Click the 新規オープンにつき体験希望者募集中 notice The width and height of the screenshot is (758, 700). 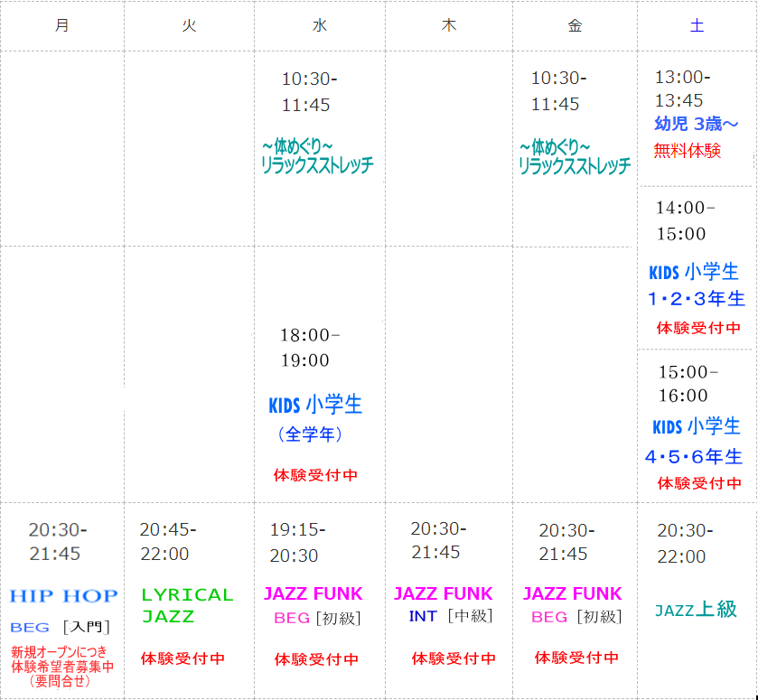tap(62, 667)
